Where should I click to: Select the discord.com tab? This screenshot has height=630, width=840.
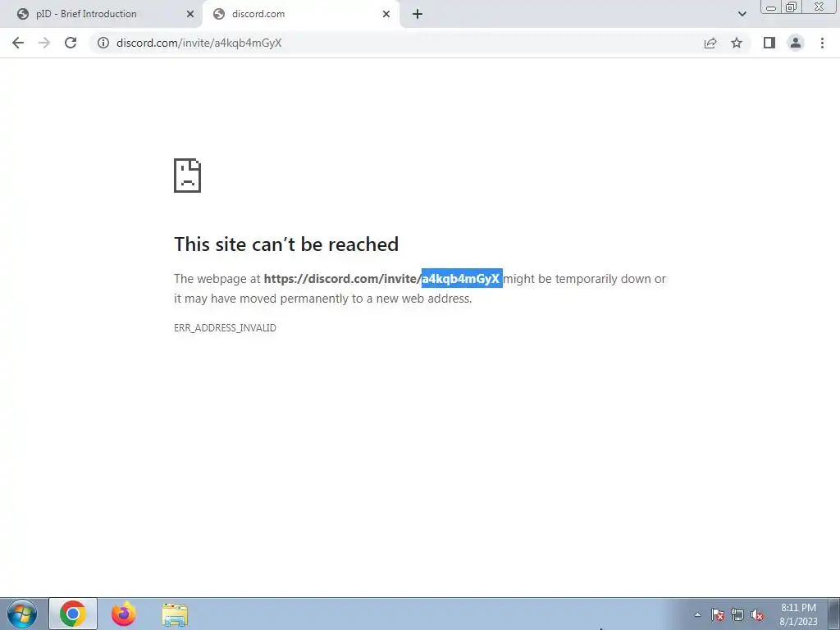(x=300, y=14)
